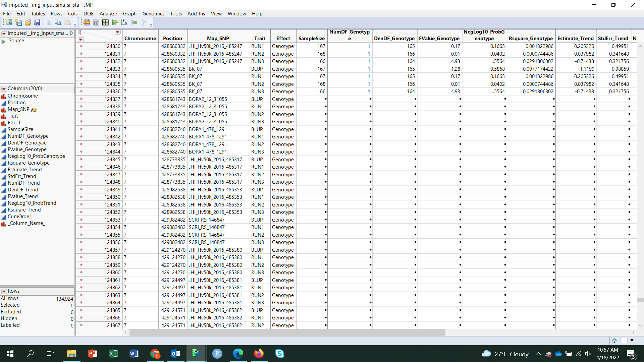Toggle row state dot for row 124830

pyautogui.click(x=81, y=46)
